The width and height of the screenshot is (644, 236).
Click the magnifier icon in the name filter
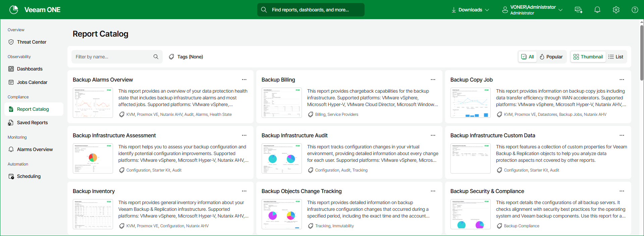tap(156, 57)
